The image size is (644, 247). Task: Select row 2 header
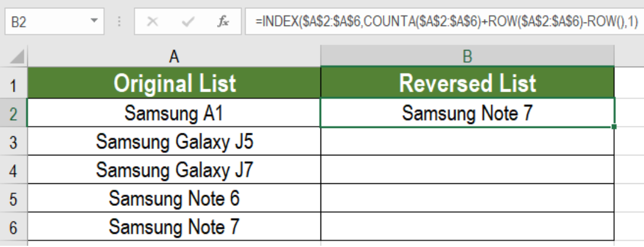click(x=14, y=112)
